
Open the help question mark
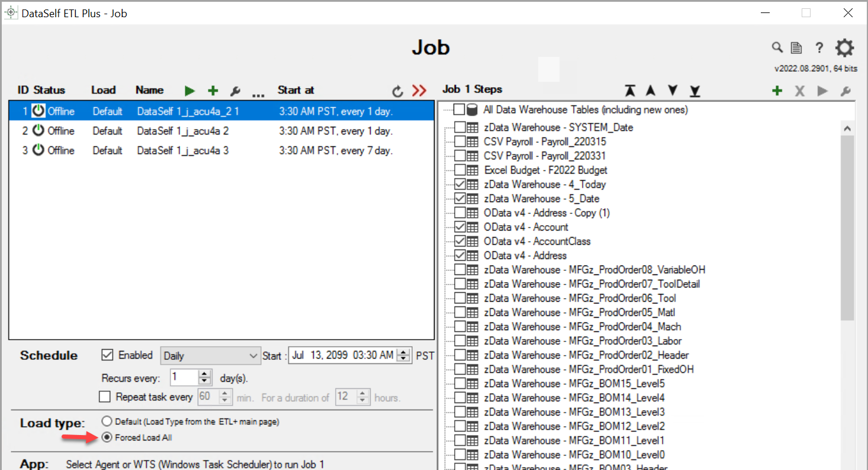[819, 48]
